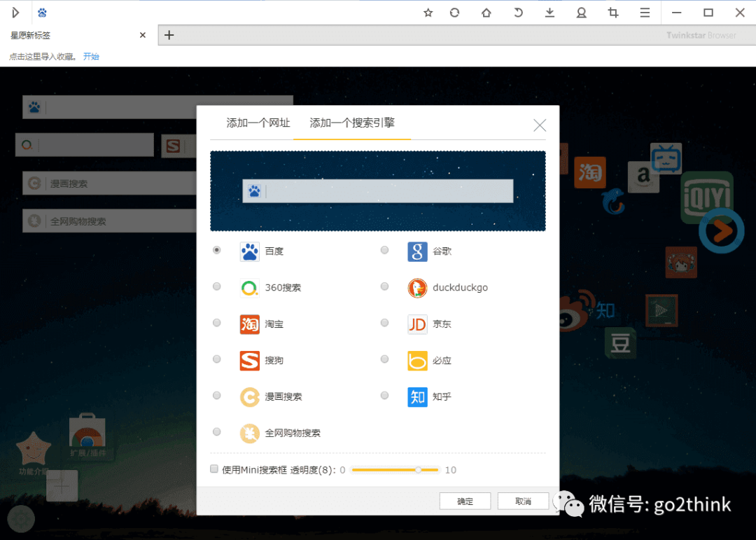
Task: Open the Amazon shortcut icon
Action: pyautogui.click(x=643, y=177)
